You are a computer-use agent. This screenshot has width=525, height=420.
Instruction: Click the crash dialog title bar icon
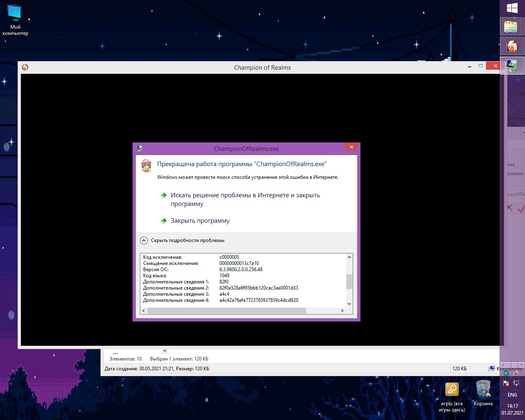point(139,148)
